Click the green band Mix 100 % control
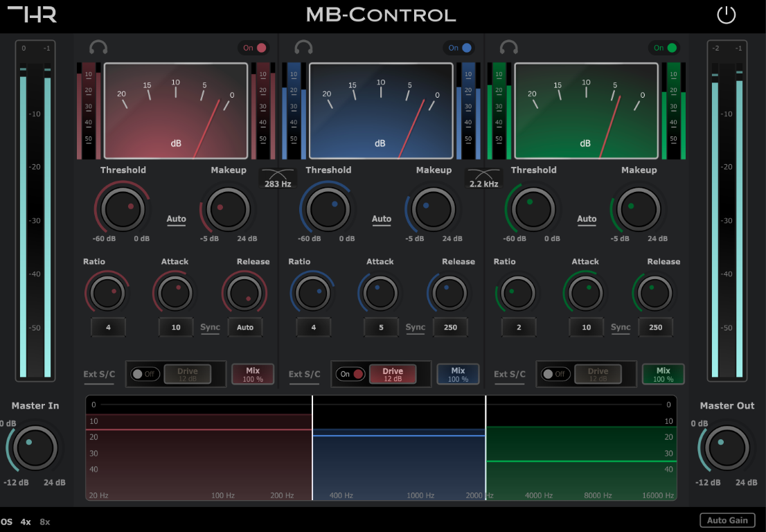This screenshot has height=532, width=766. [663, 374]
